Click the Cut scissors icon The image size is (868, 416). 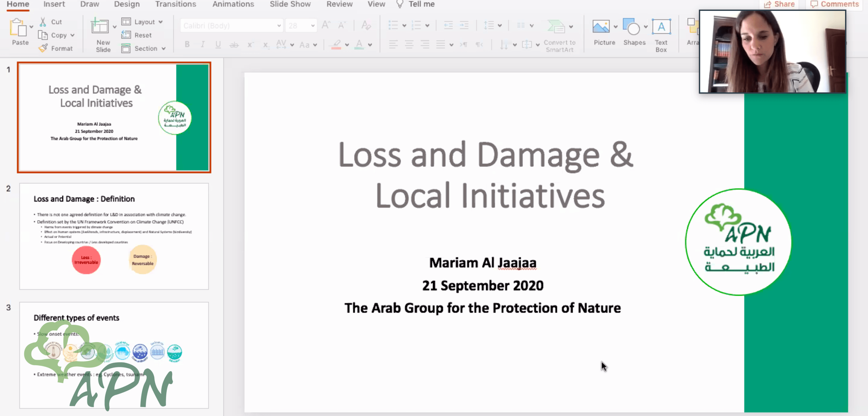point(43,22)
